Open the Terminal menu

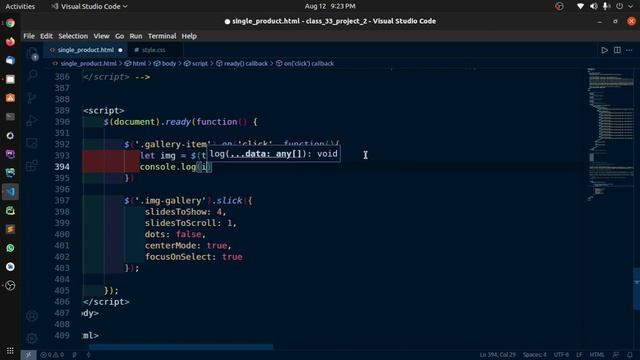pyautogui.click(x=162, y=36)
